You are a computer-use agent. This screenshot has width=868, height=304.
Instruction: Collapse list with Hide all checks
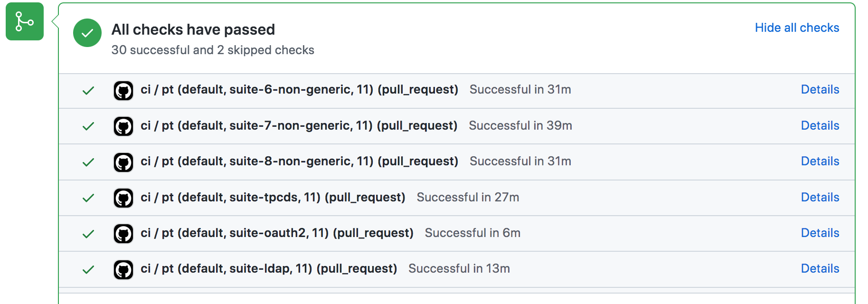797,28
